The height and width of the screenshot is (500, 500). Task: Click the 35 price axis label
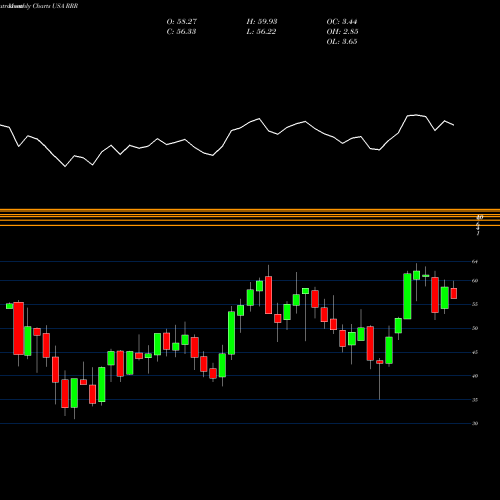(x=475, y=400)
